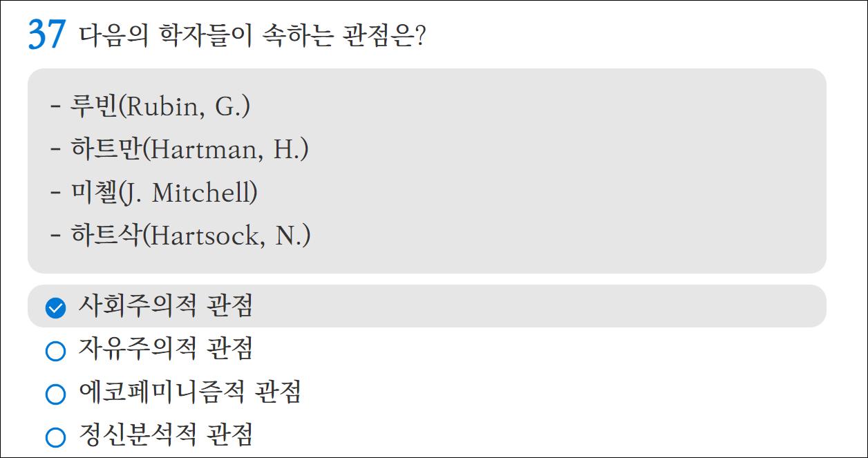Select the 자유주의적 관점 radio button

coord(55,351)
